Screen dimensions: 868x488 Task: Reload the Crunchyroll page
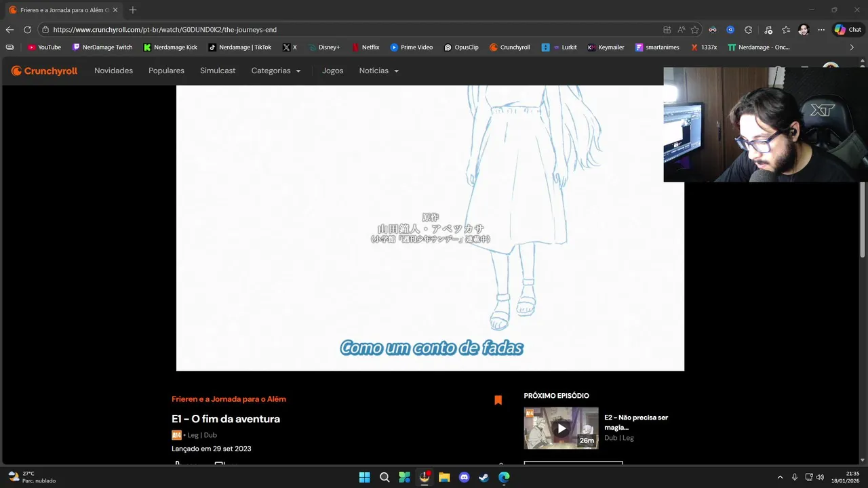point(27,30)
